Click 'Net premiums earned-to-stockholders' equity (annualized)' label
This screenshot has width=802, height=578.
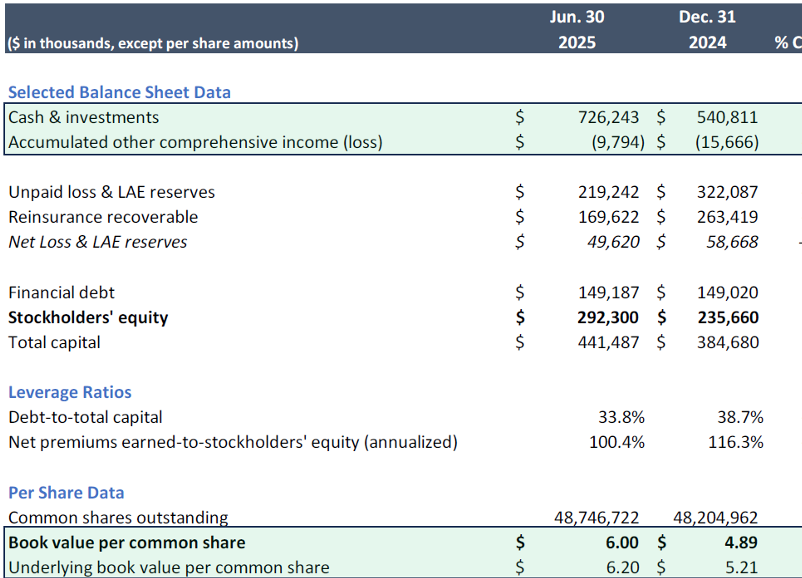tap(233, 442)
